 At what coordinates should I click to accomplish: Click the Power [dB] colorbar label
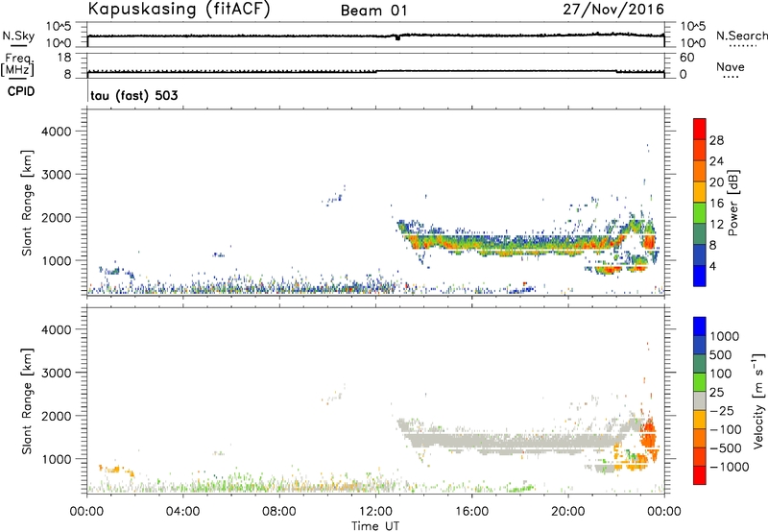click(732, 203)
